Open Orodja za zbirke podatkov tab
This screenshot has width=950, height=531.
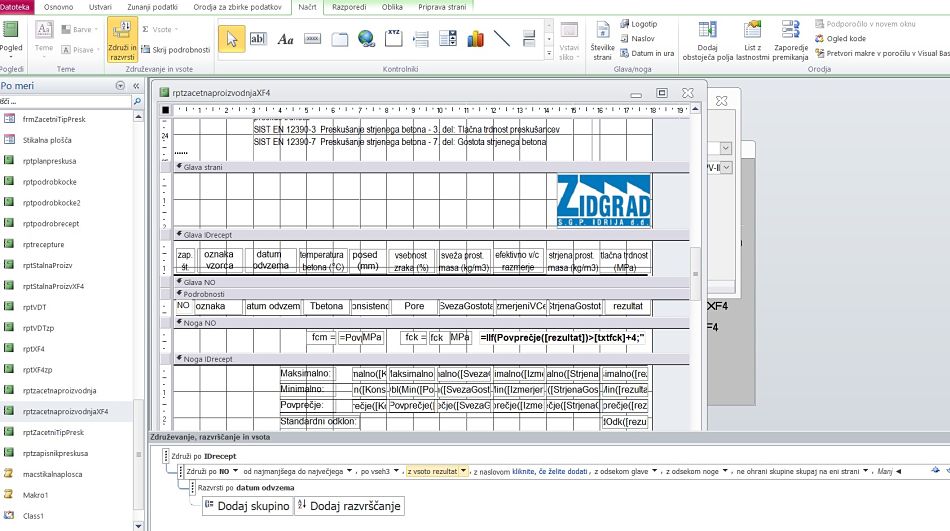tap(238, 7)
